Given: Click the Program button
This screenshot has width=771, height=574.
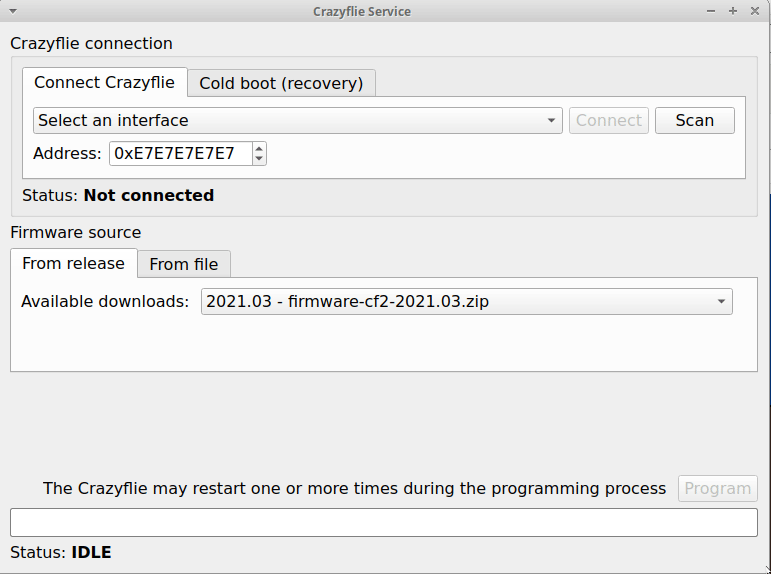Looking at the screenshot, I should [717, 489].
